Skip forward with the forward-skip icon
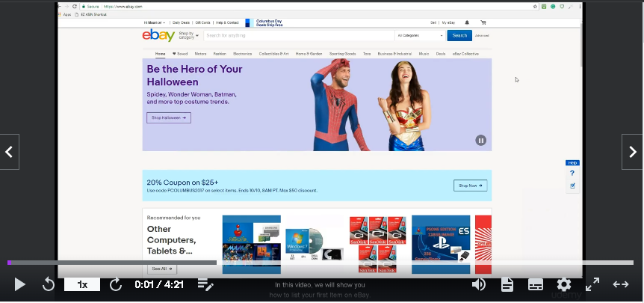The width and height of the screenshot is (644, 303). coord(116,284)
